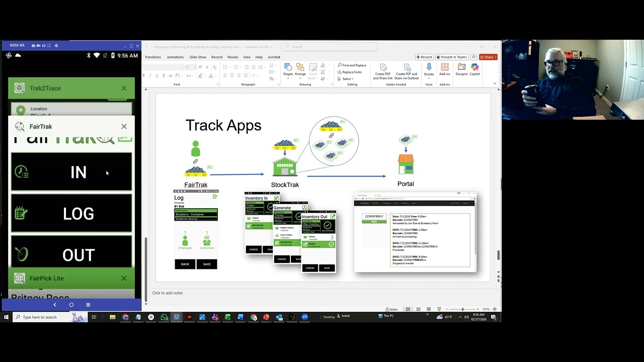
Task: Open the Shapes gallery in PowerPoint ribbon
Action: coord(288,70)
